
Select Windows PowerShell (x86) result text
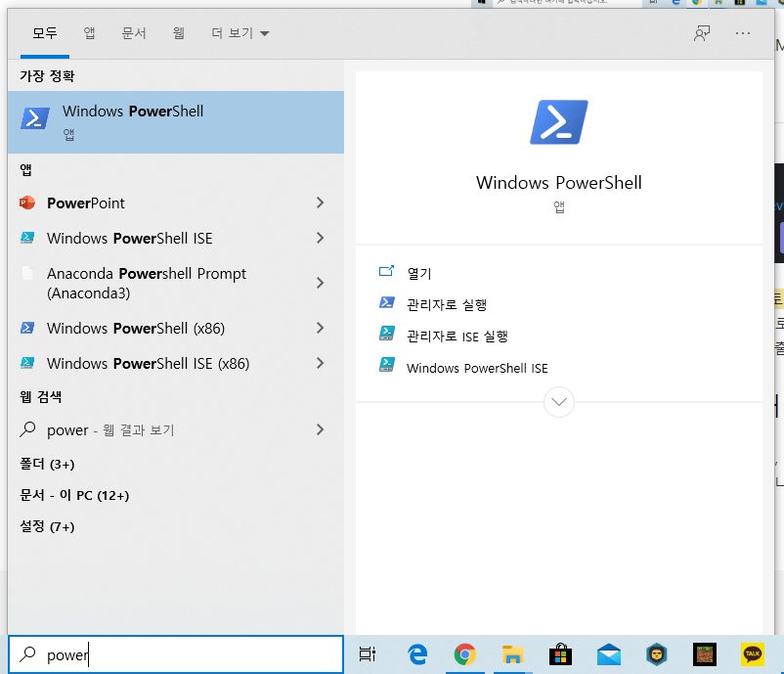(x=136, y=329)
